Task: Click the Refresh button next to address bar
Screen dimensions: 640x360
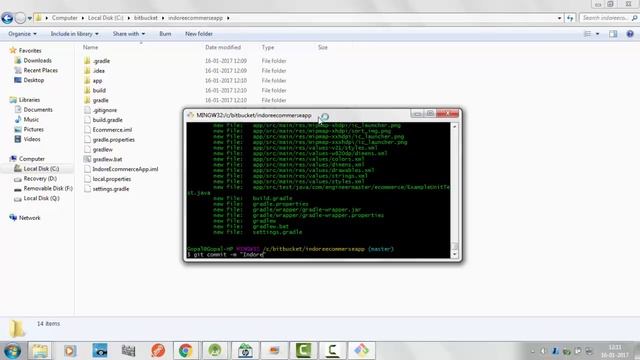Action: pyautogui.click(x=570, y=18)
